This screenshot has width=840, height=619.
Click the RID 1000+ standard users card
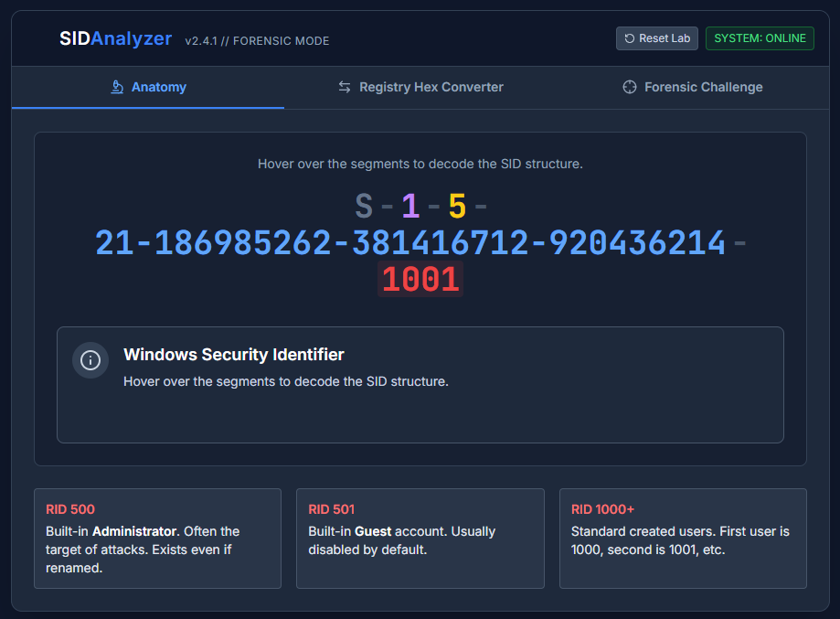(x=683, y=538)
